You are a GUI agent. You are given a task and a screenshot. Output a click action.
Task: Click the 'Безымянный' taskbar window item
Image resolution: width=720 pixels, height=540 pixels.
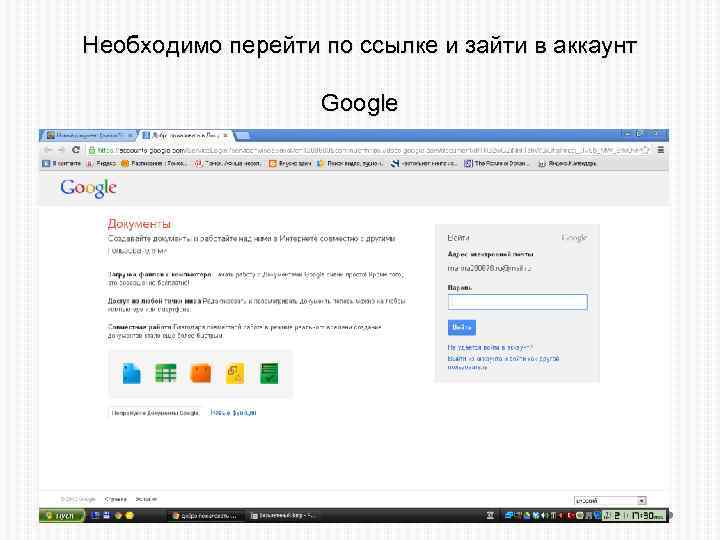[283, 516]
